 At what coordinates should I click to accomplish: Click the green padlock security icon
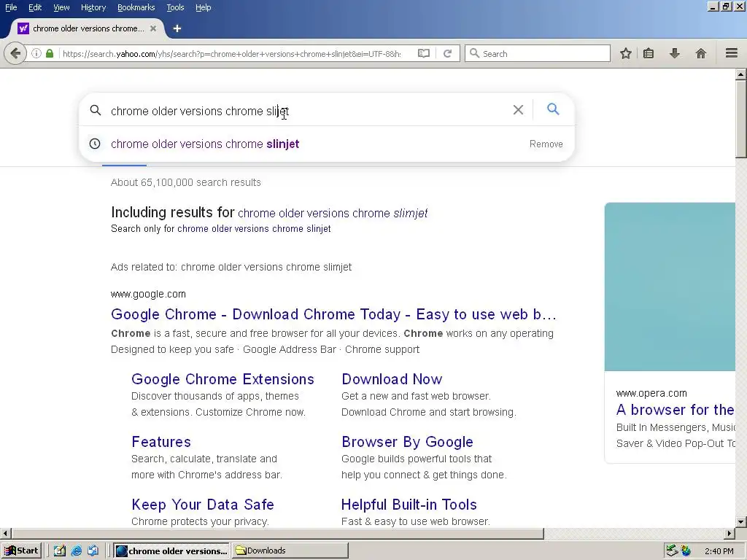[49, 53]
